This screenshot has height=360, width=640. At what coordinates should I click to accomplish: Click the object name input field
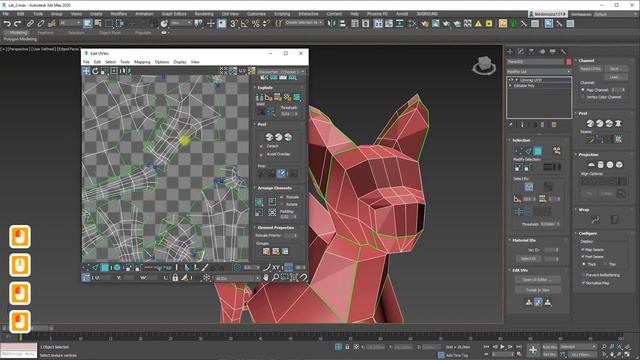click(536, 62)
